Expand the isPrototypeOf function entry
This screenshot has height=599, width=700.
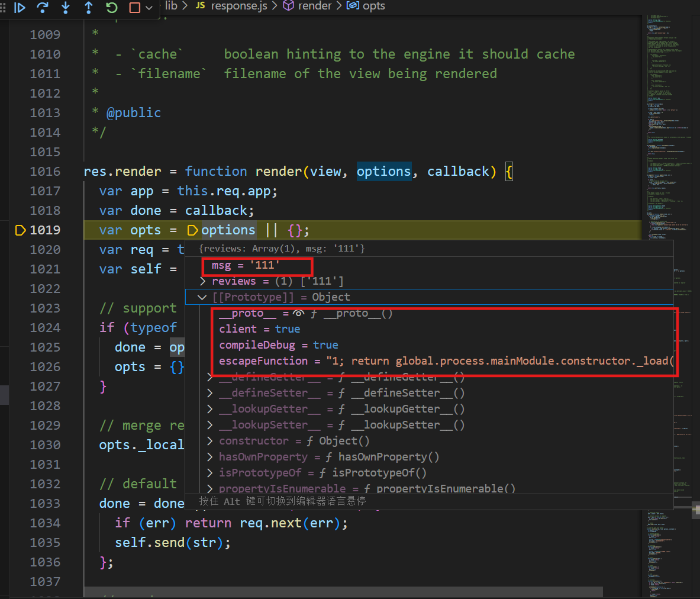point(210,472)
